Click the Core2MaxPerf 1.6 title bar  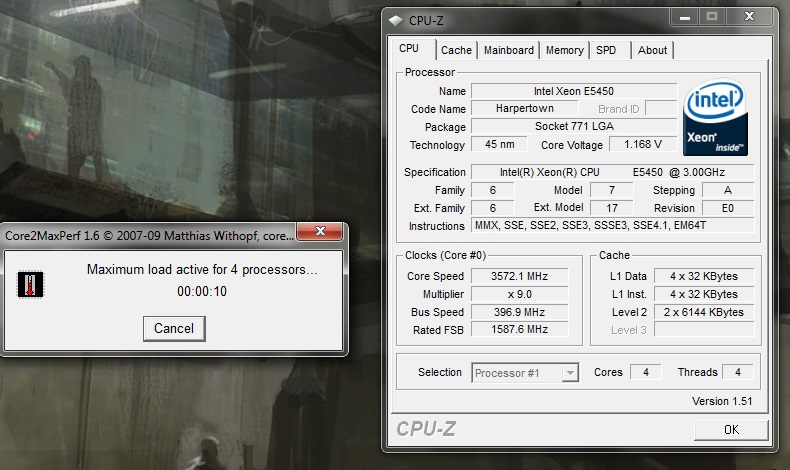pos(149,236)
